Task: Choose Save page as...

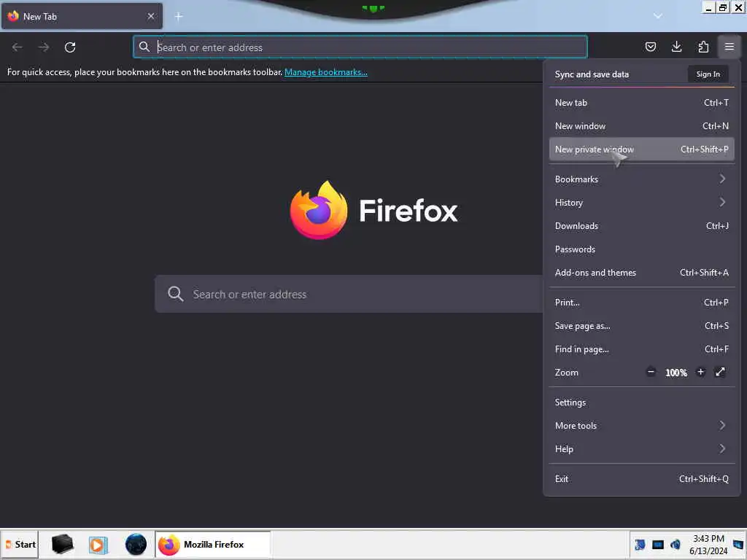Action: [642, 326]
